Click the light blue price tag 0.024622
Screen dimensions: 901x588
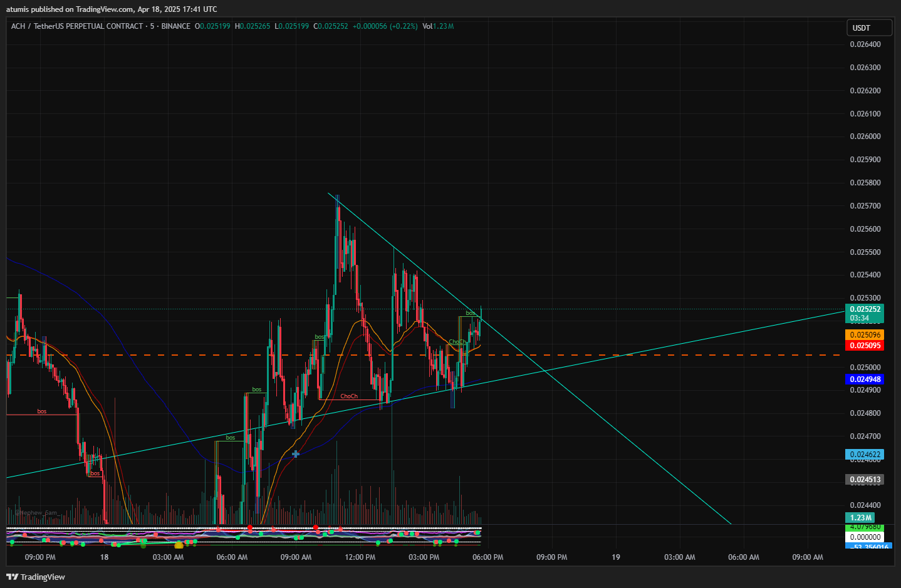865,455
